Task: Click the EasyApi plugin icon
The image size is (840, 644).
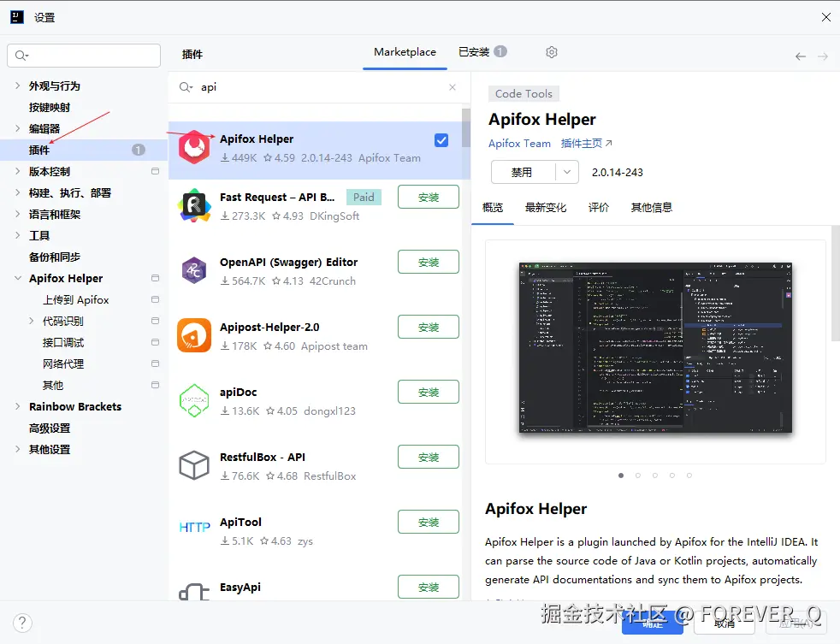Action: (x=194, y=592)
